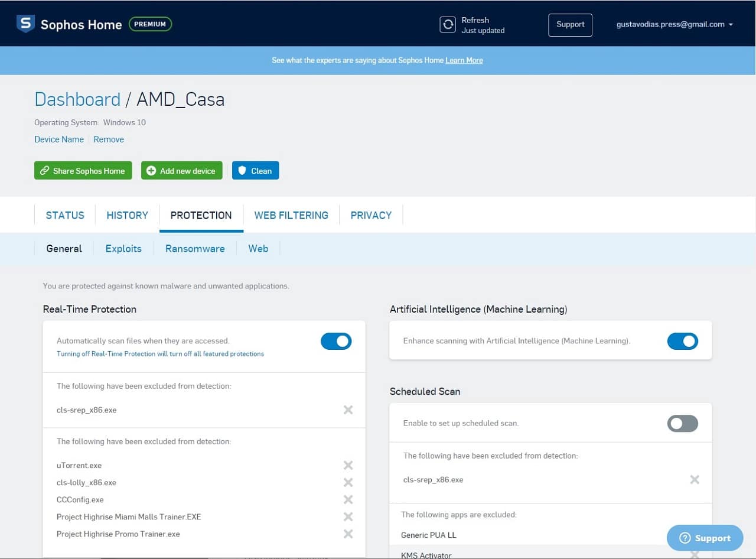Click the 'Scheduled Scan' section heading
Image resolution: width=756 pixels, height=559 pixels.
click(x=425, y=391)
